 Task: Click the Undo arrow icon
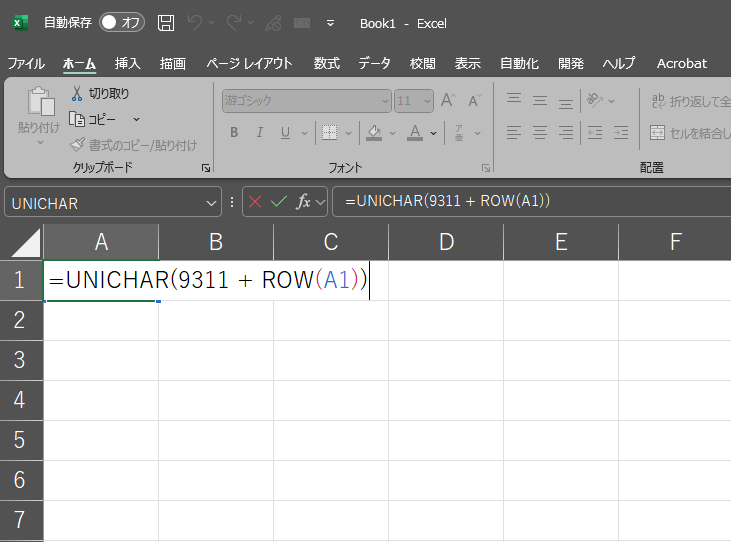point(194,22)
